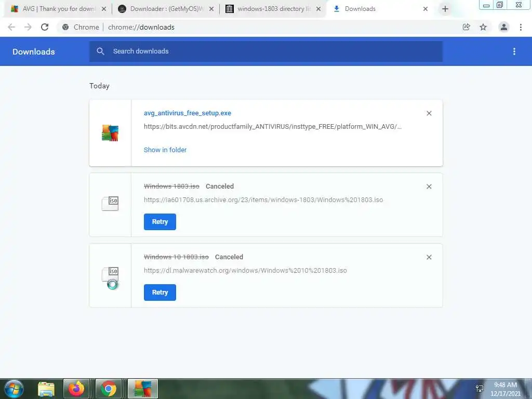Click the Chrome site info chip

(81, 27)
